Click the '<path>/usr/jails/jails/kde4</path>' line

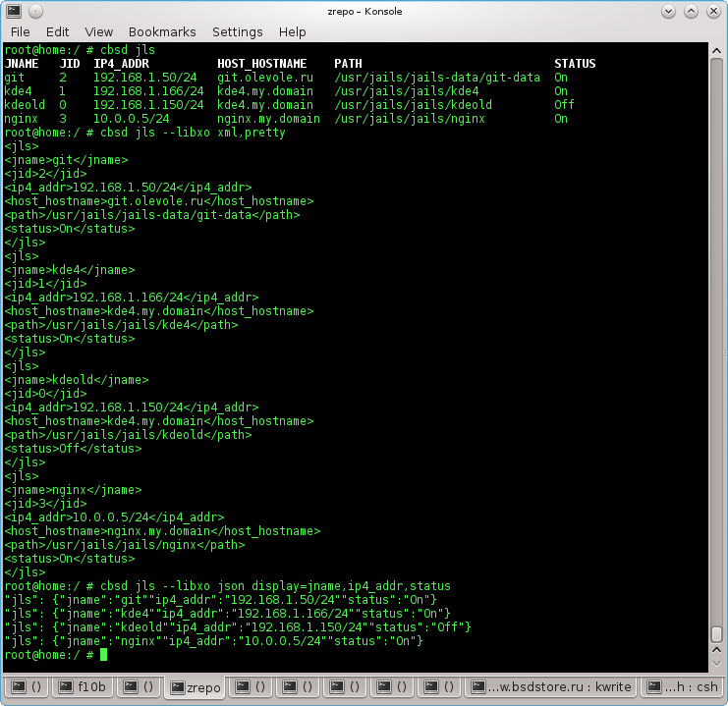[x=121, y=324]
